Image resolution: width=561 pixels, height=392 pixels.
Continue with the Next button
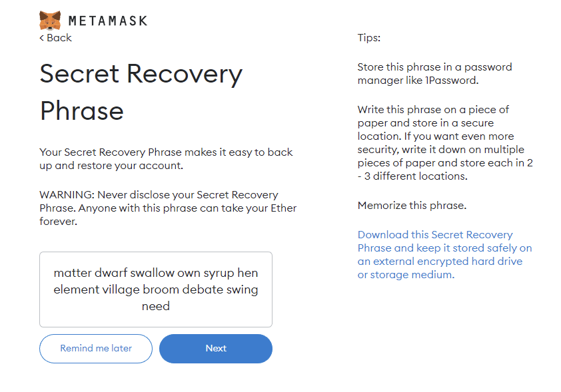click(216, 348)
